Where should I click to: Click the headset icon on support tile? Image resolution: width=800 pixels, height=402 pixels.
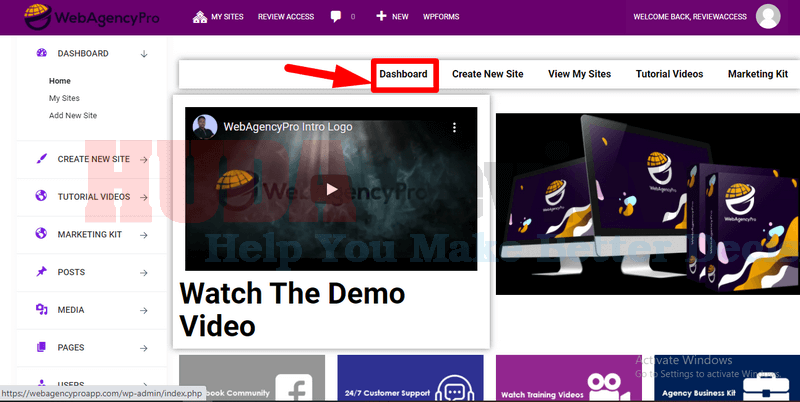coord(455,389)
